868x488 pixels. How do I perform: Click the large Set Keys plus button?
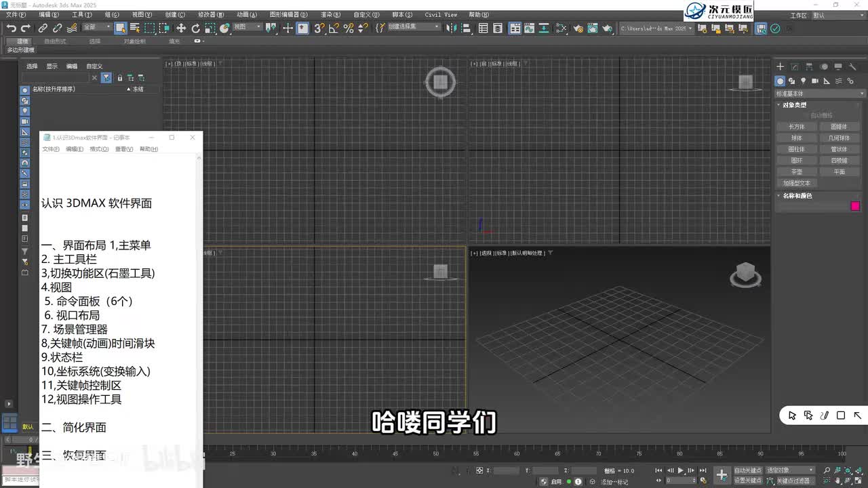pos(722,475)
